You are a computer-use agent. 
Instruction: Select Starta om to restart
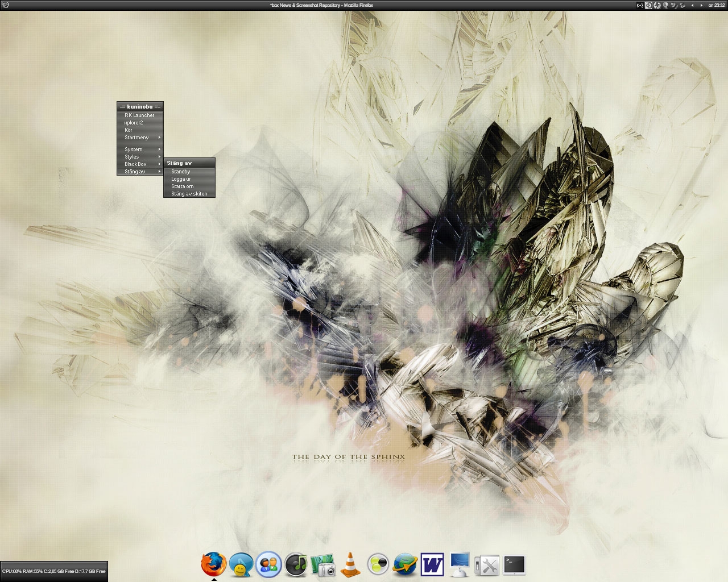coord(189,186)
